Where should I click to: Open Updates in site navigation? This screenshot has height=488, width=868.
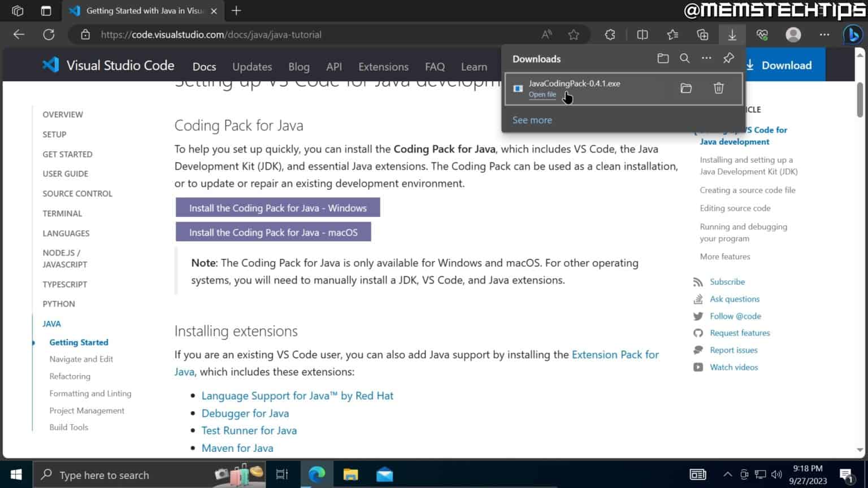click(252, 67)
